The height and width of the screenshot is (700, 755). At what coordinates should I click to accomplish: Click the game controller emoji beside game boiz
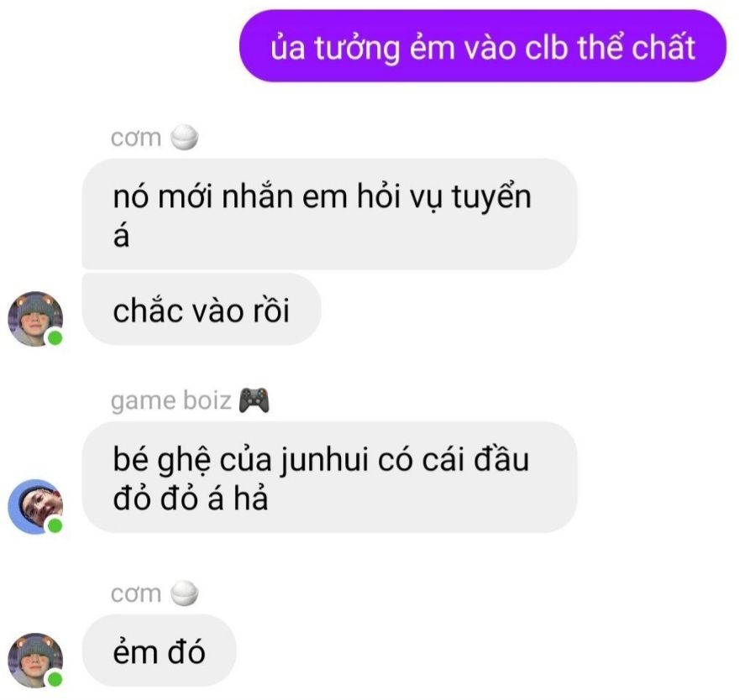254,400
